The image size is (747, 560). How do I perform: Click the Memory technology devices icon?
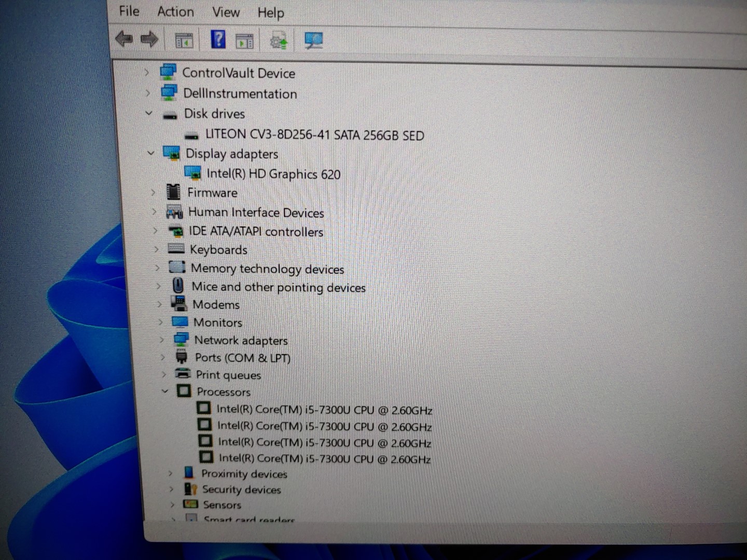point(177,267)
